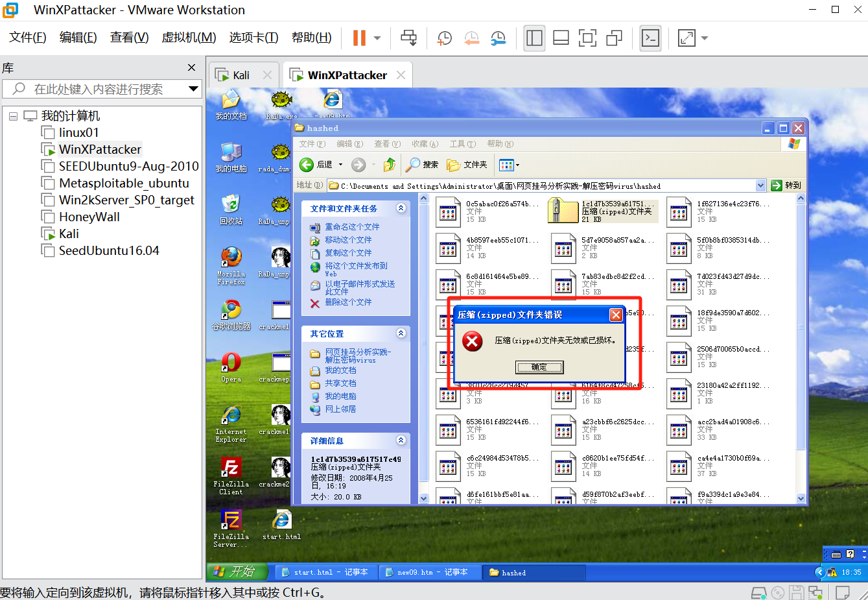
Task: Open the 帮助(H) menu in VMware
Action: pos(311,38)
